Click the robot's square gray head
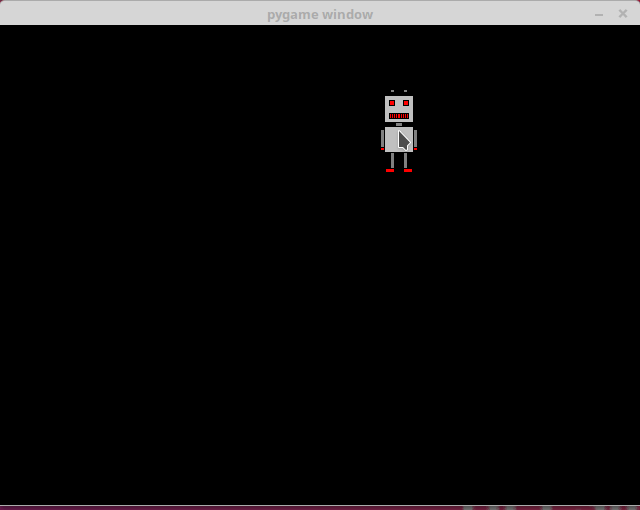The width and height of the screenshot is (640, 510). [399, 109]
